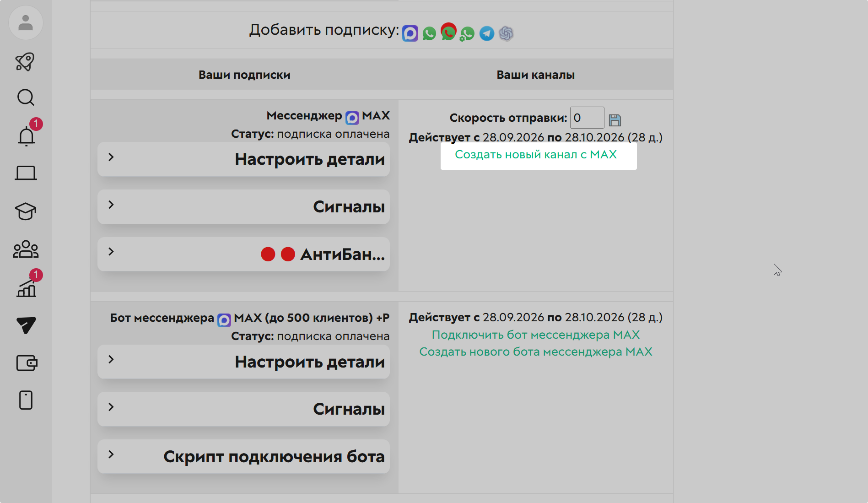Click the laptop icon in sidebar
868x503 pixels.
point(26,173)
